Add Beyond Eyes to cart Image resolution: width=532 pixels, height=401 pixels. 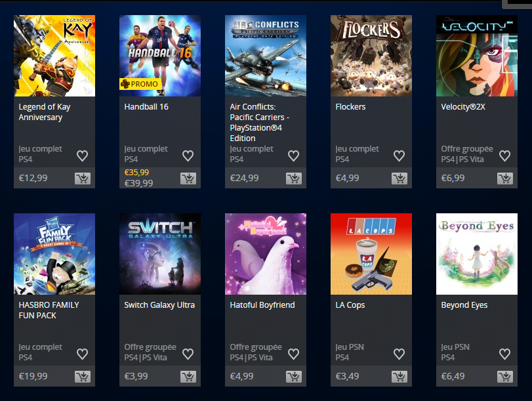coord(505,377)
